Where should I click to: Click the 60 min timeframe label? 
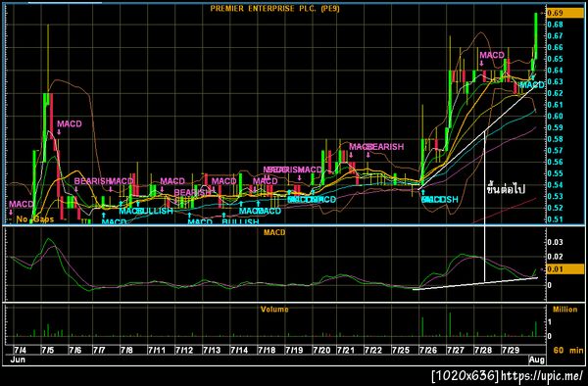pos(568,351)
